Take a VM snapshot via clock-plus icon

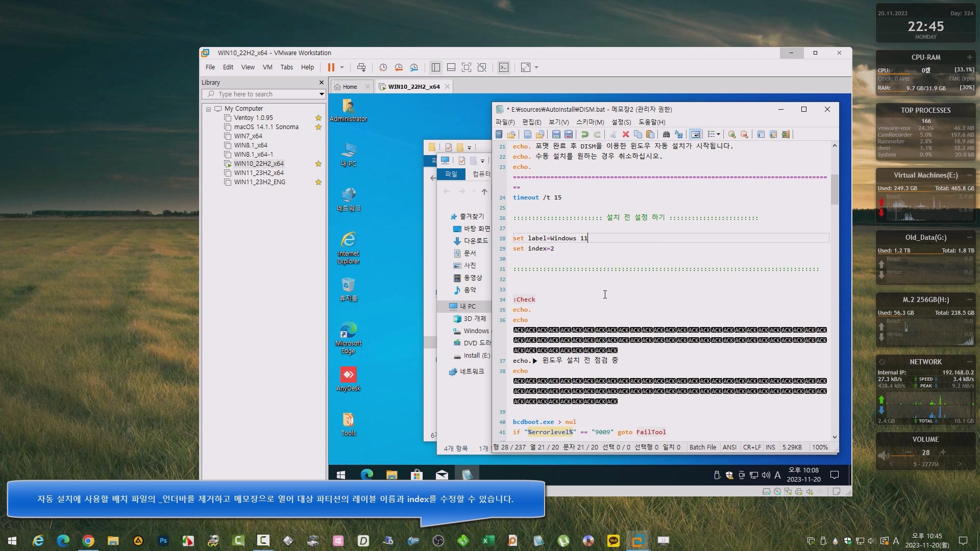coord(383,67)
